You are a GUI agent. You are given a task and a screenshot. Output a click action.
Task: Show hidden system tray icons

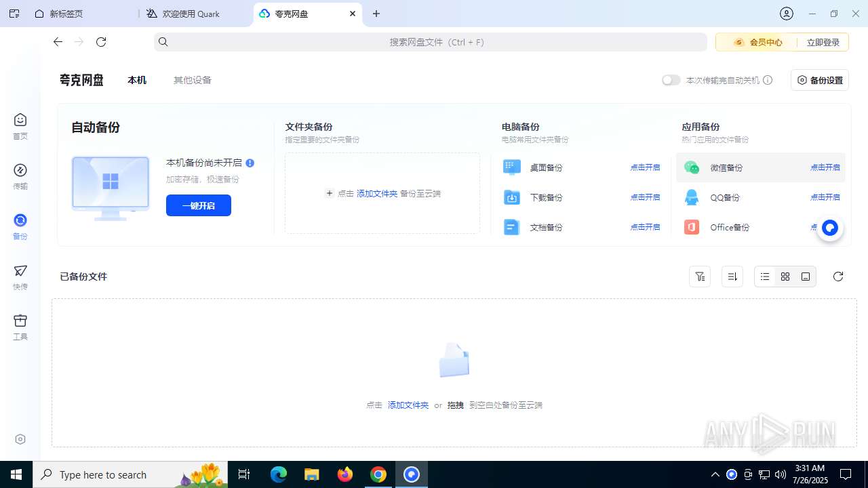click(x=715, y=474)
